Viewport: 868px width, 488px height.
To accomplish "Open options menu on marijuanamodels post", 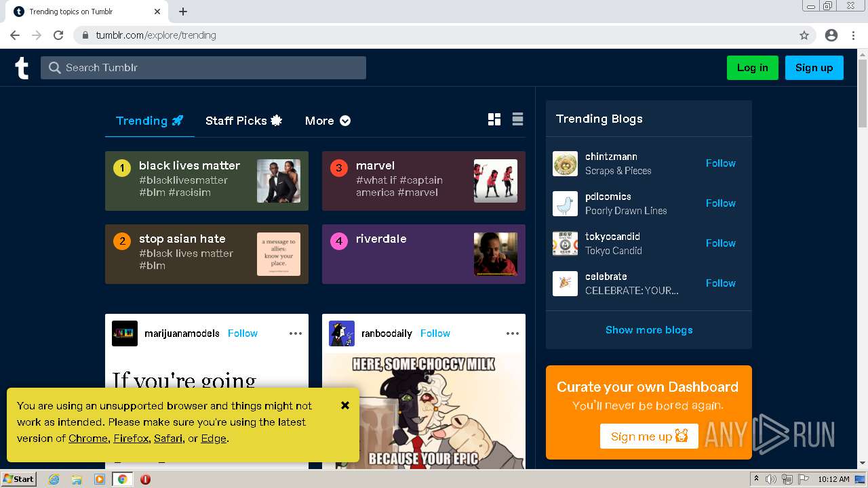I will coord(296,333).
